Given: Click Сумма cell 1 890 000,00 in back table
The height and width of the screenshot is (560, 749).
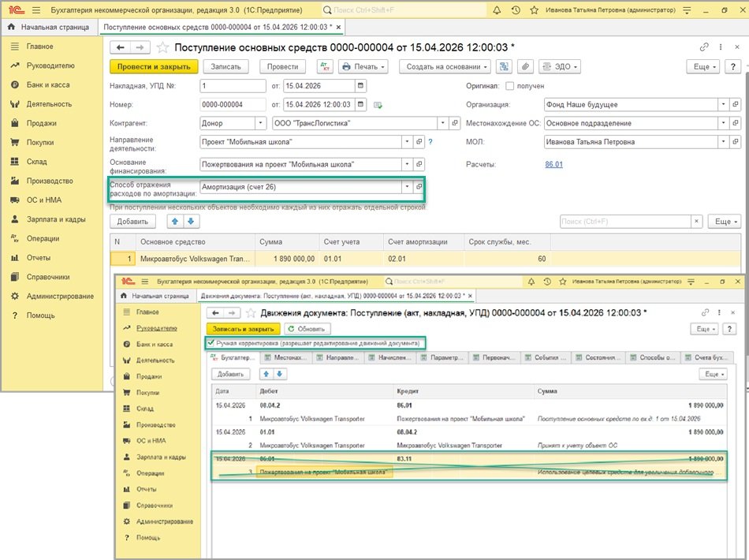Looking at the screenshot, I should (x=287, y=259).
